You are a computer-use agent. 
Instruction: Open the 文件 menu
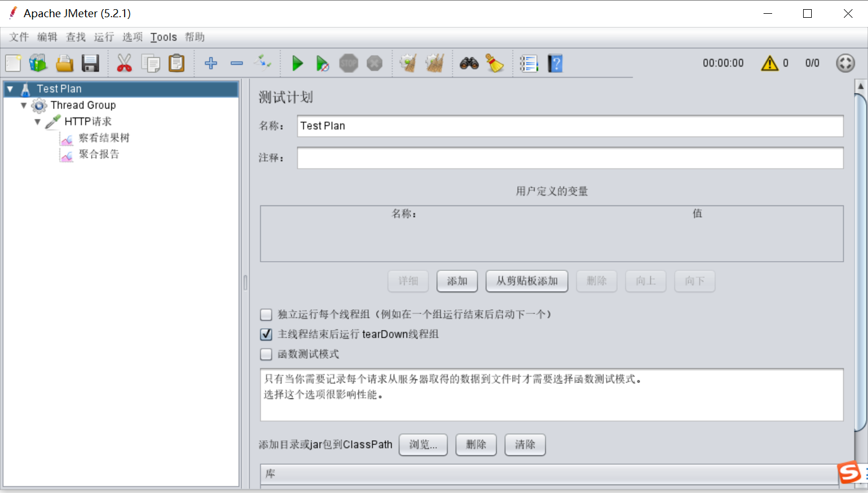19,37
